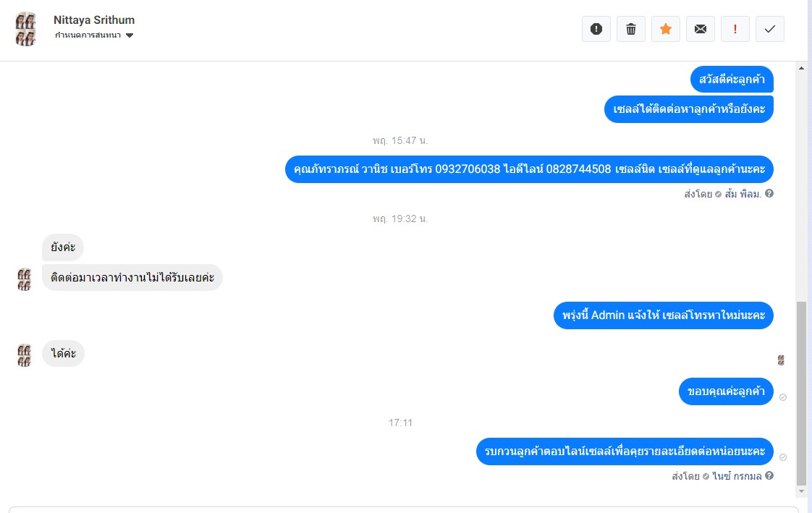Mark conversation done with the checkmark icon
The image size is (812, 513).
(x=769, y=29)
